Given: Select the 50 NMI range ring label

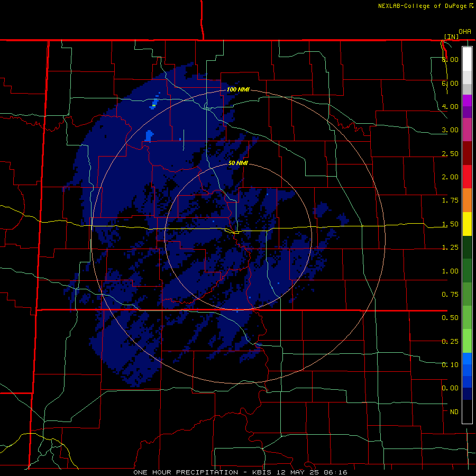Looking at the screenshot, I should [238, 163].
